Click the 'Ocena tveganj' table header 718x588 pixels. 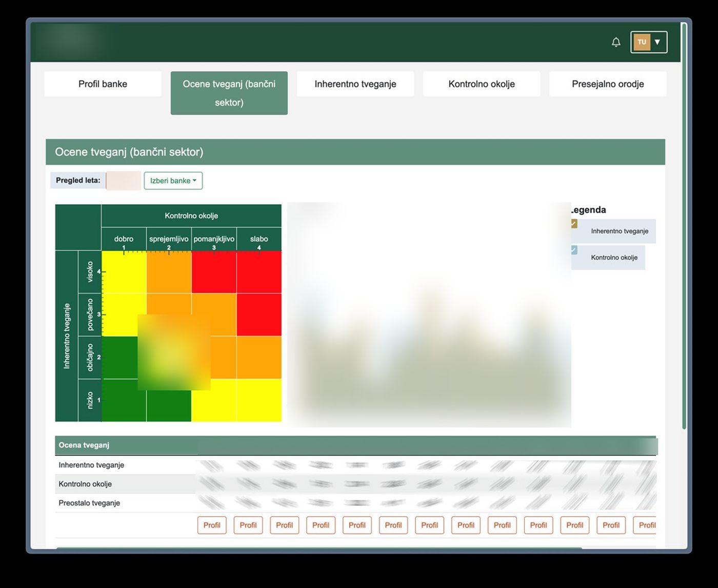(x=84, y=445)
